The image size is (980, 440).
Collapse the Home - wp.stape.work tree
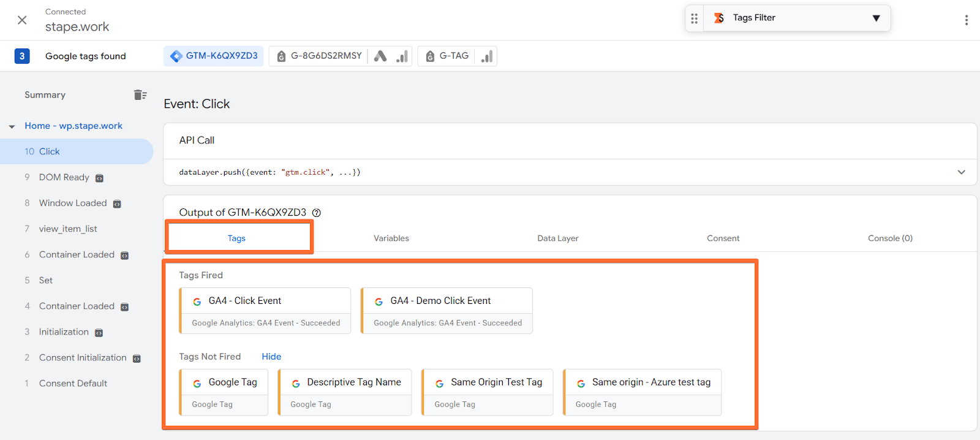click(12, 126)
